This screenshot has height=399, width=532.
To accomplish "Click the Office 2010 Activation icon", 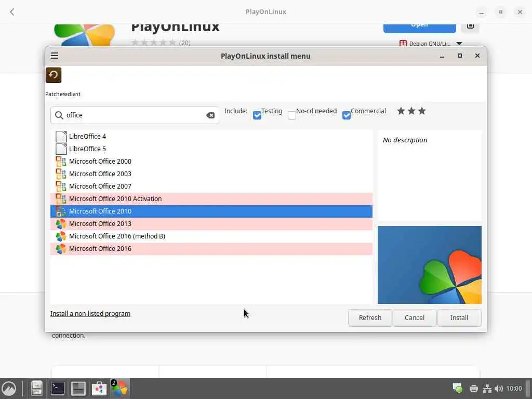I will pyautogui.click(x=61, y=199).
